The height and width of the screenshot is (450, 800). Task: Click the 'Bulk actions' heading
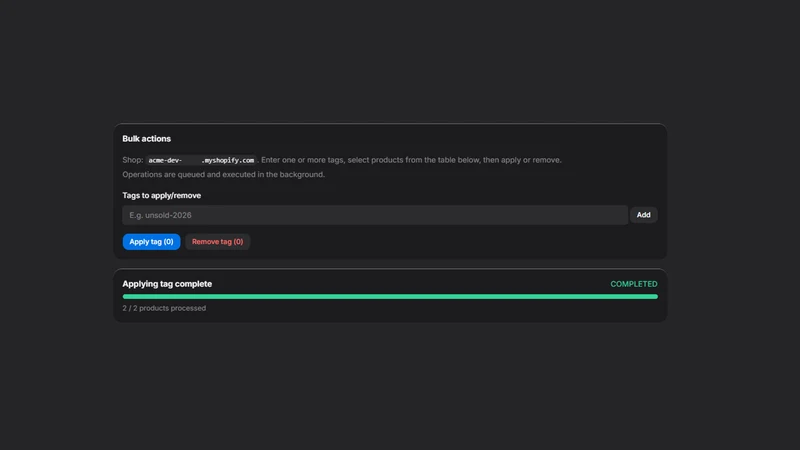(146, 139)
